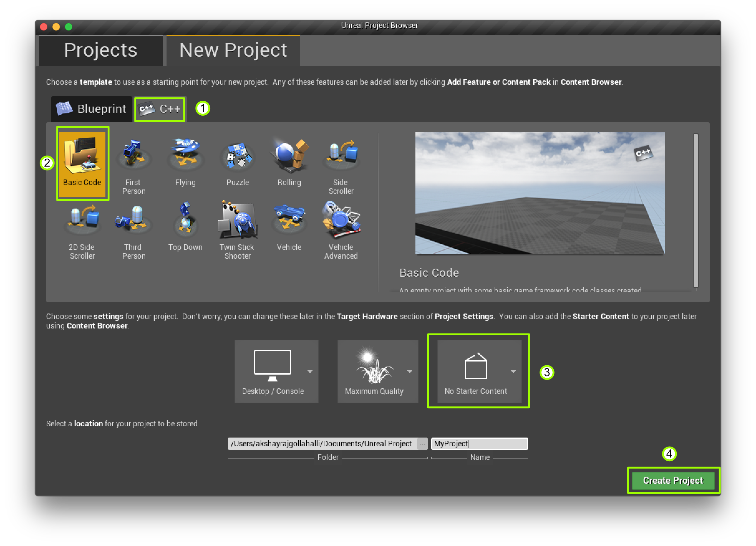Image resolution: width=756 pixels, height=546 pixels.
Task: Choose the Rolling template icon
Action: 289,156
